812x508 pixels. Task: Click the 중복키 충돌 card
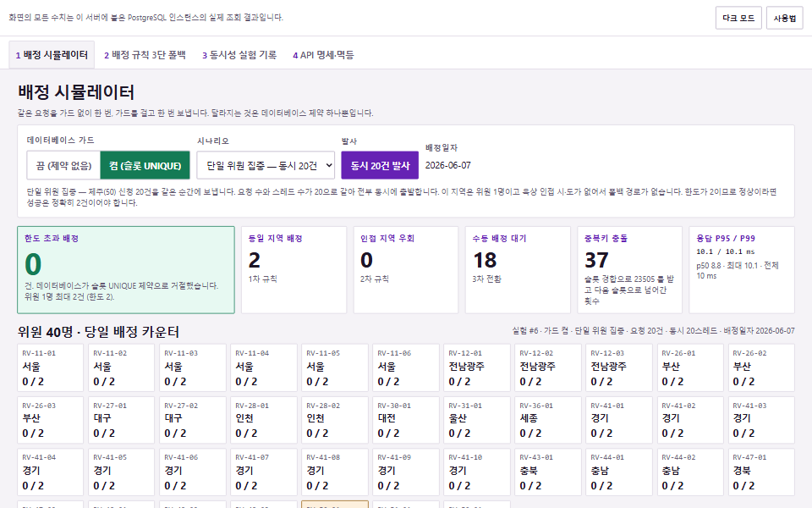pyautogui.click(x=629, y=270)
